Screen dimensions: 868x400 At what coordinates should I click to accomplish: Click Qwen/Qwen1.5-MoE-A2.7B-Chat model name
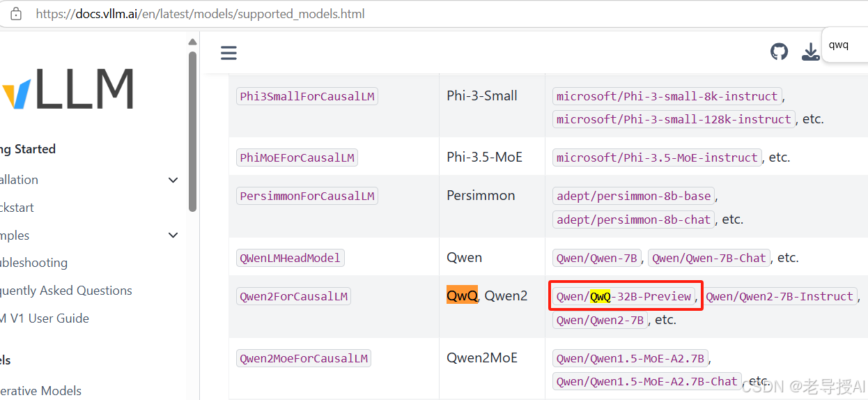(647, 381)
